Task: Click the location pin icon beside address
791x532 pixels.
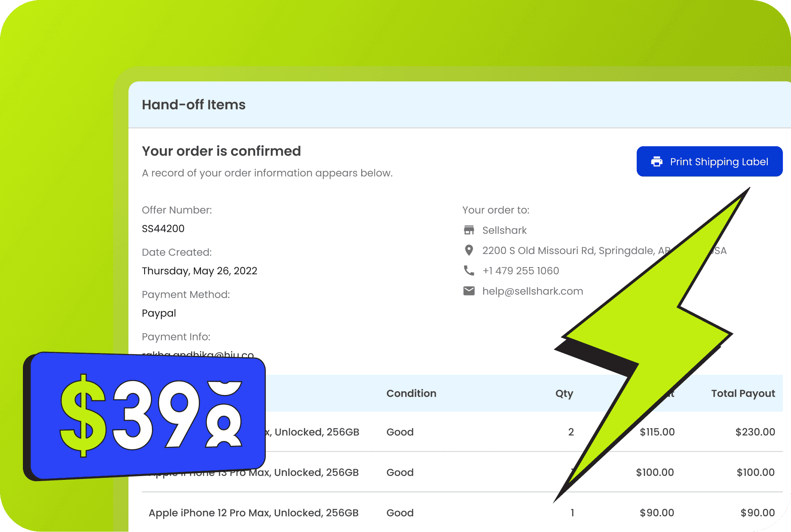Action: (469, 251)
